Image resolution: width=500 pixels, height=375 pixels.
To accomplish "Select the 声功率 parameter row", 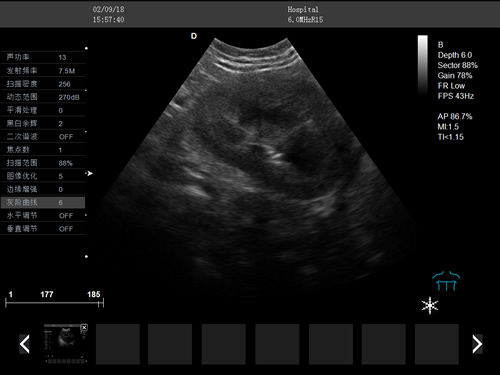I will point(43,57).
